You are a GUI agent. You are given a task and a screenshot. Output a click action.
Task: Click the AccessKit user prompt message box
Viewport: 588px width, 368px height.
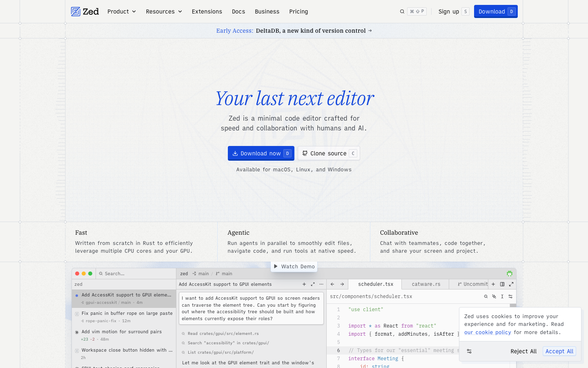click(x=251, y=308)
